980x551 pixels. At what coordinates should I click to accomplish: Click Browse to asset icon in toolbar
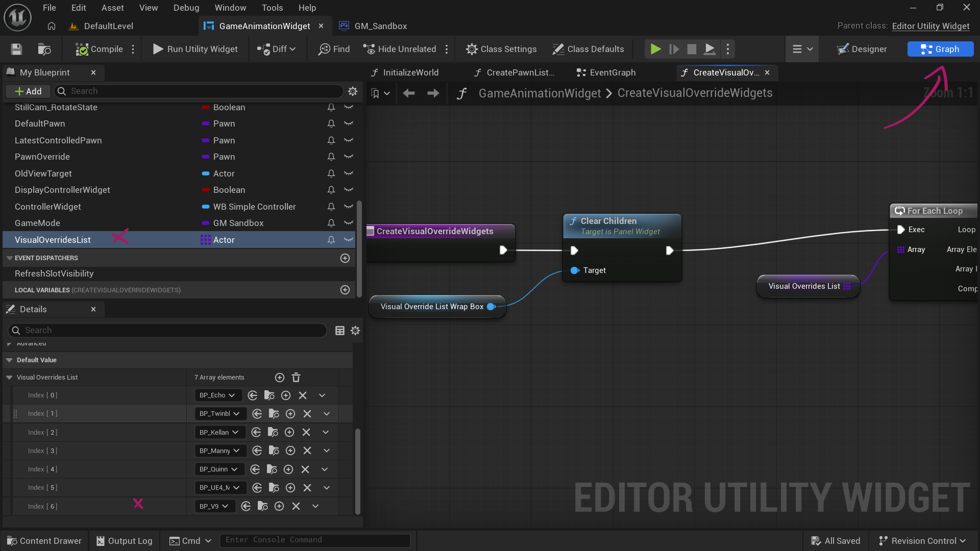click(x=44, y=49)
